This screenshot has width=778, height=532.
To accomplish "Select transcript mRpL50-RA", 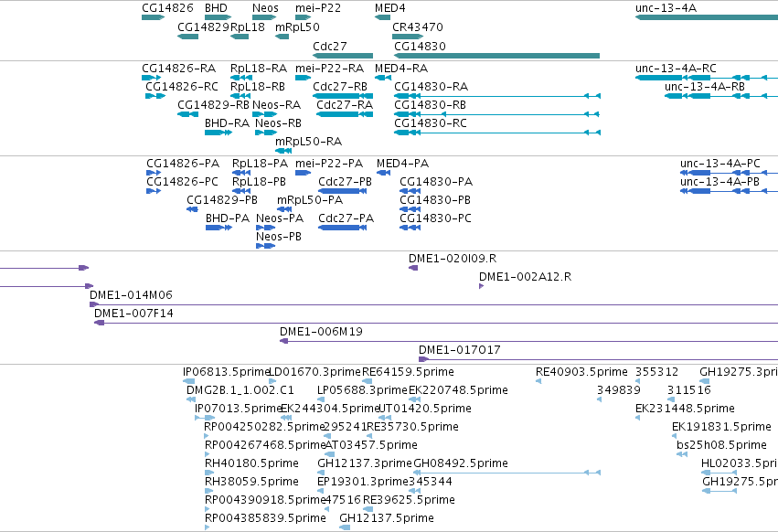I will click(x=283, y=151).
